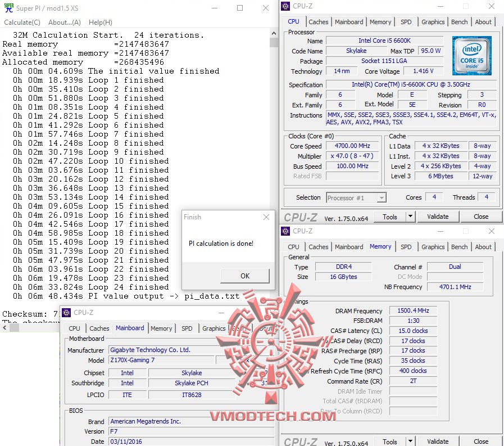Select Mainboard tab in the Memory CPU-Z window
Viewport: 504px width, 446px height.
tap(349, 247)
